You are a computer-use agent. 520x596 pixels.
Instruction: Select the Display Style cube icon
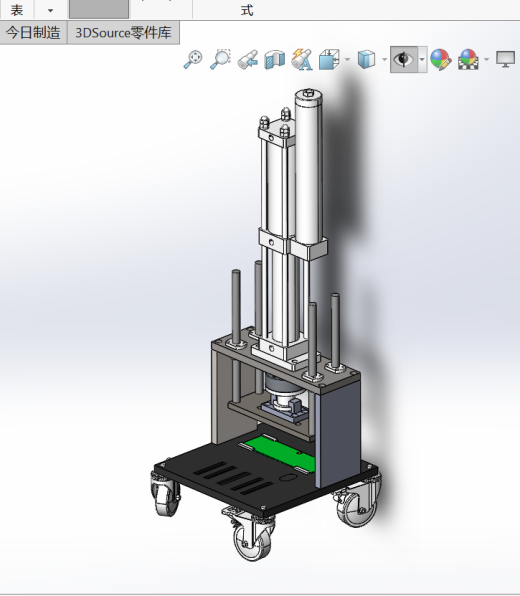(366, 60)
